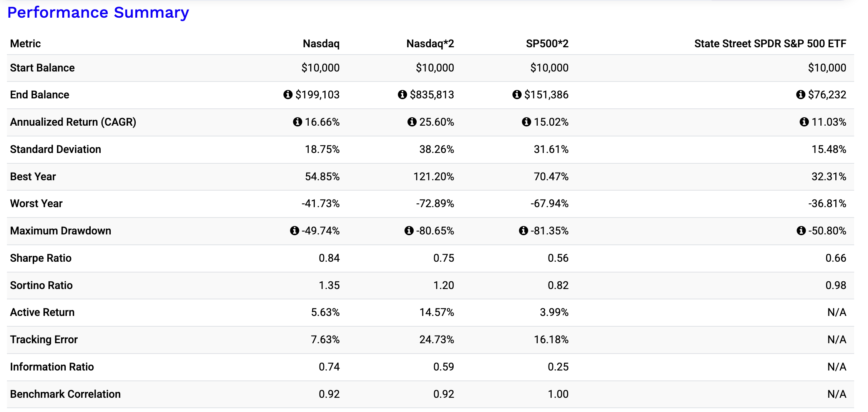Screen dimensions: 868x412
Task: Click info icon beside Nasdaq End Balance
Action: (288, 95)
